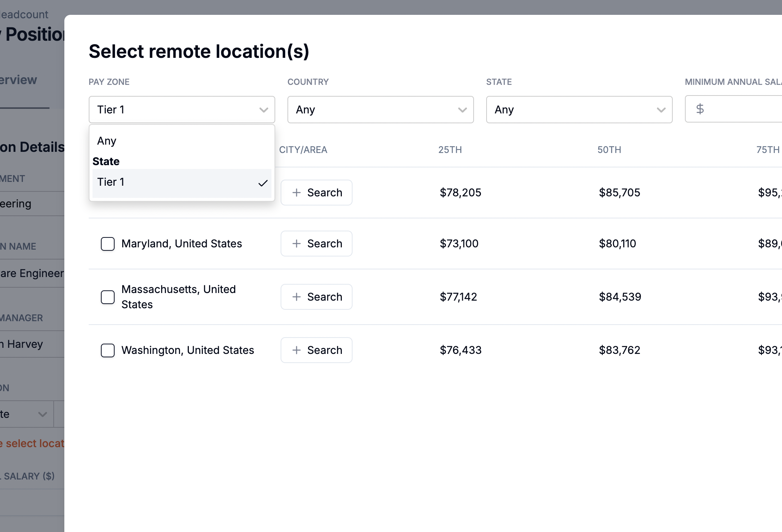Check the Washington, United States checkbox

point(108,350)
